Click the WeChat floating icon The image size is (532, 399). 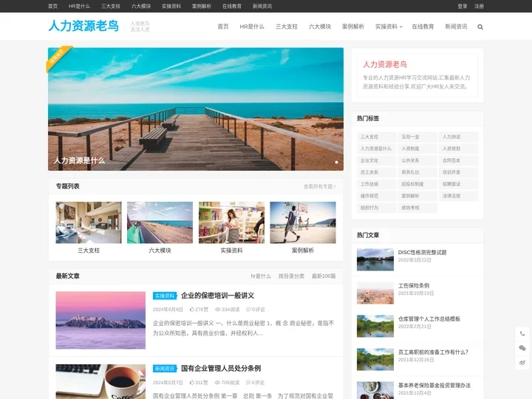(x=522, y=348)
